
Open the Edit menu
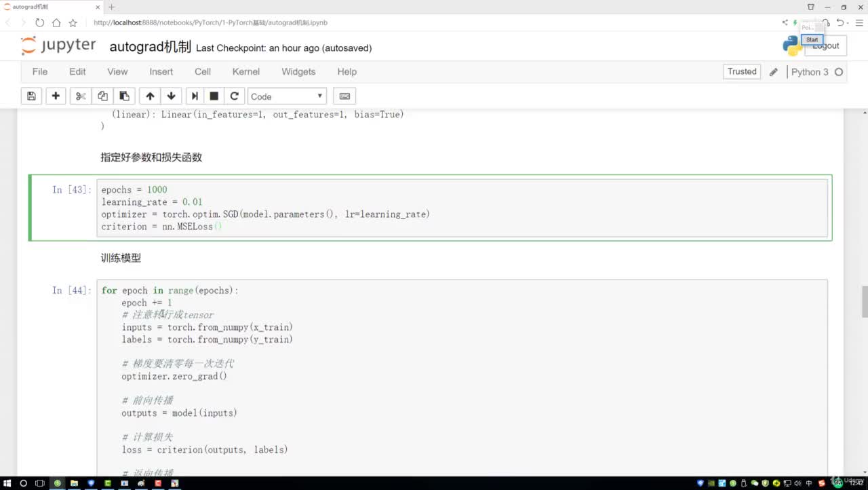tap(77, 71)
